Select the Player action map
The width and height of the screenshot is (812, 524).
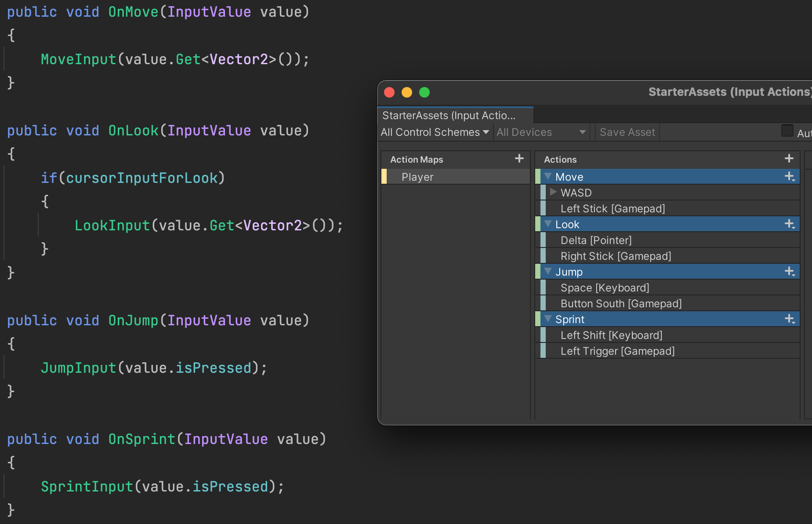(417, 177)
